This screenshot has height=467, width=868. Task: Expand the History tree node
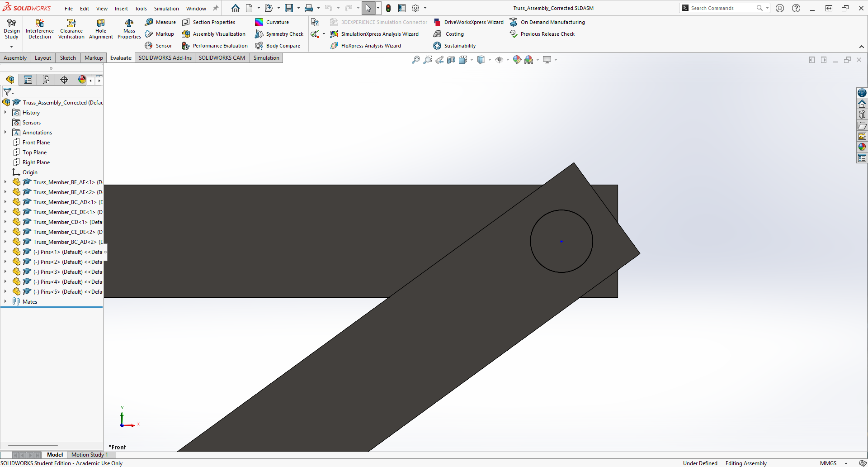5,113
